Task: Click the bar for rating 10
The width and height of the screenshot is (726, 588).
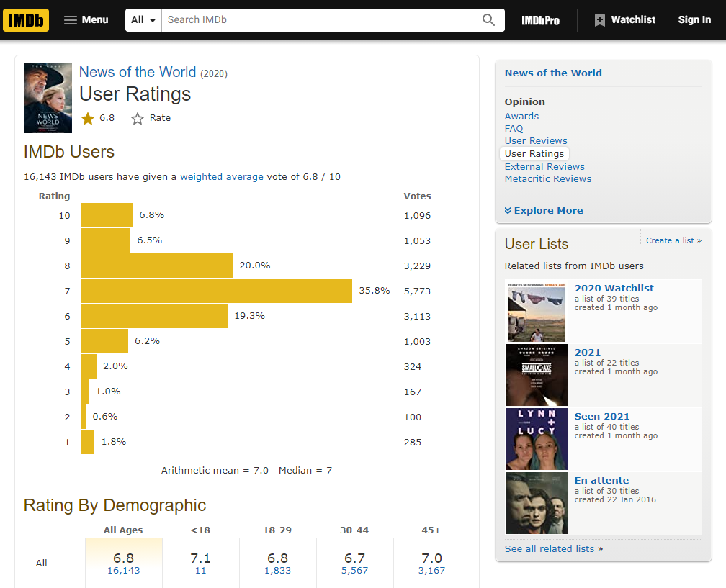Action: pyautogui.click(x=107, y=215)
